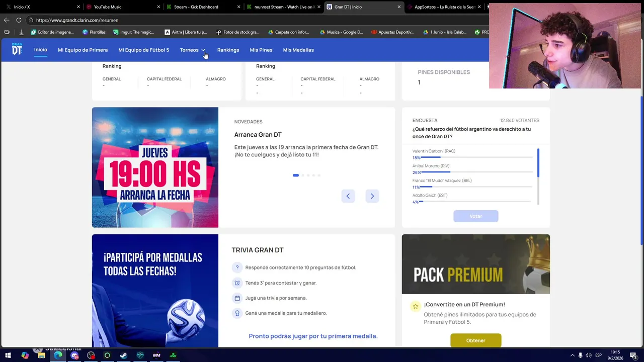Switch to the AppSorteos tab
Screen dimensions: 644x362
(x=444, y=7)
